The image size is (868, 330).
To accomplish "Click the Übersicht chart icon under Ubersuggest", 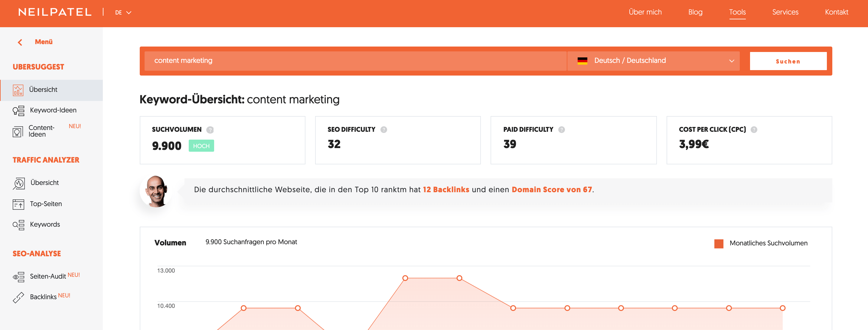I will coord(18,90).
